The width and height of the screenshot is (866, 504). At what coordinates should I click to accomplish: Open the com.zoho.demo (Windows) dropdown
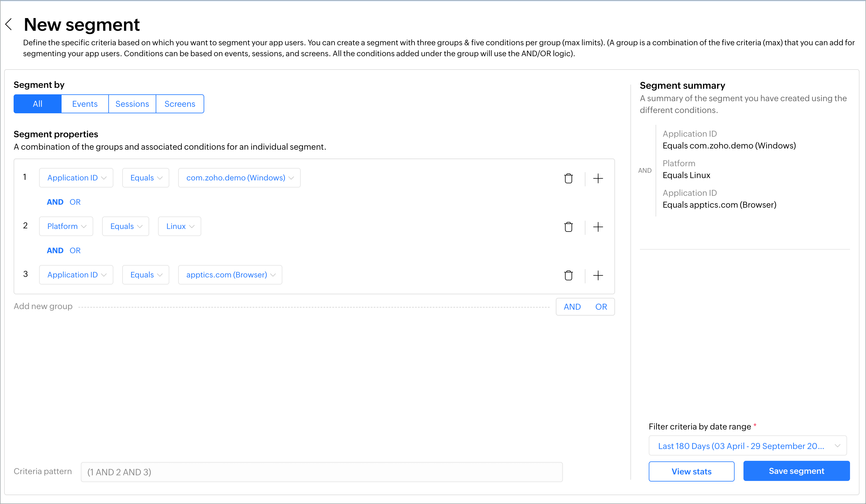[239, 178]
